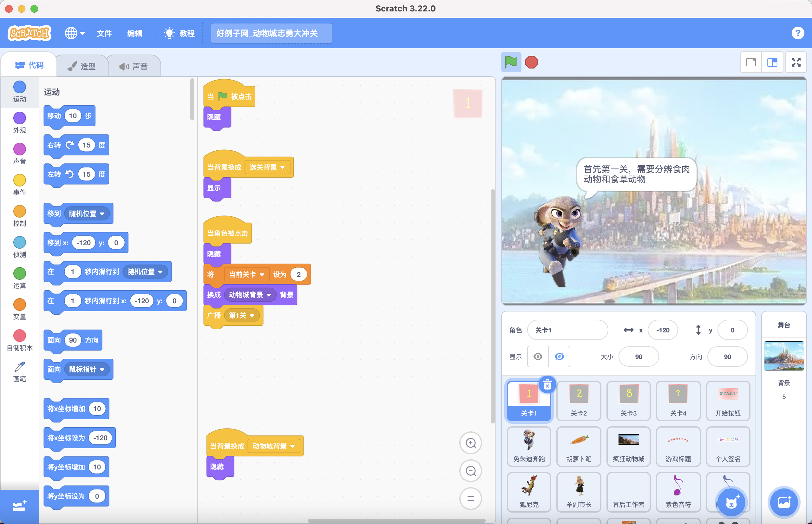Open 动物城背景 dropdown in 换成 block
812x524 pixels.
pyautogui.click(x=250, y=295)
